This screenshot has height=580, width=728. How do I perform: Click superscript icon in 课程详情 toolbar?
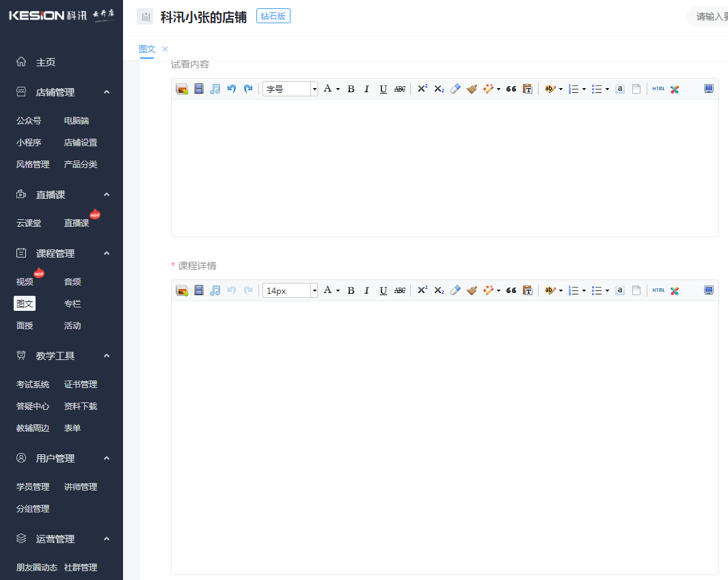click(x=422, y=290)
